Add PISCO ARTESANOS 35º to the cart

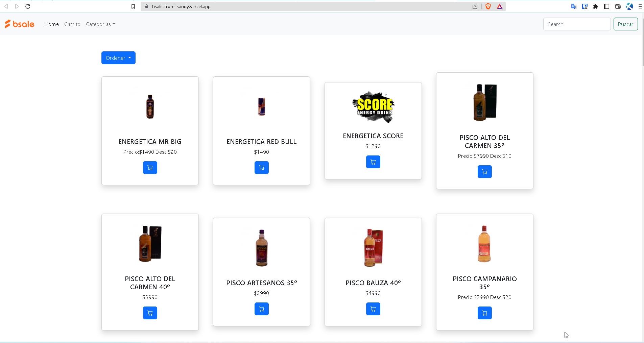click(x=261, y=309)
